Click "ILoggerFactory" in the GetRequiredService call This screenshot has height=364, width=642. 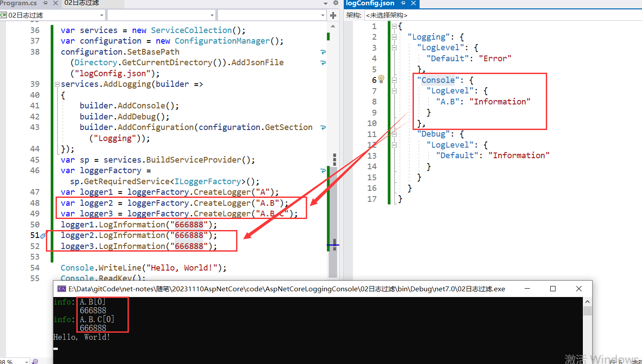click(208, 182)
